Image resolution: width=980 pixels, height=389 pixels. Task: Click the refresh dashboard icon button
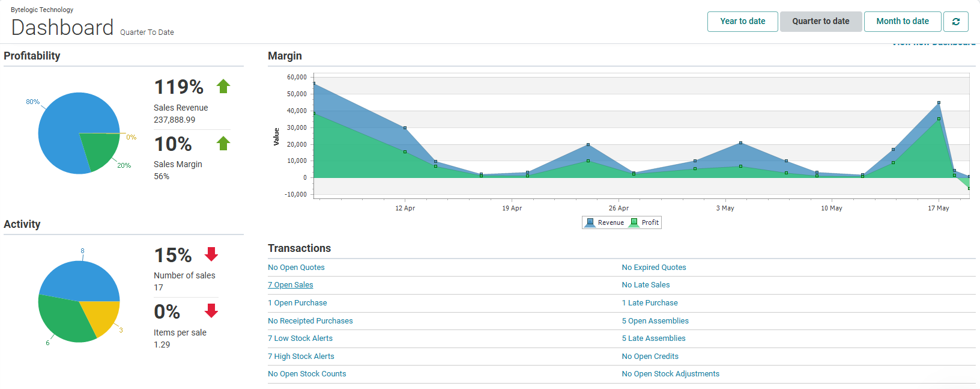[955, 22]
